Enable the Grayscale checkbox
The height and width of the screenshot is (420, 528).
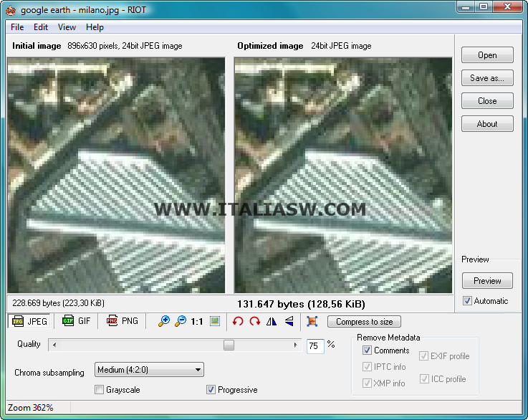99,390
